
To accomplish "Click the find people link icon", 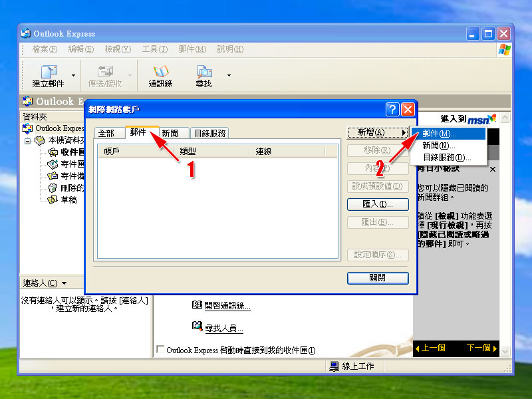I will click(x=197, y=327).
